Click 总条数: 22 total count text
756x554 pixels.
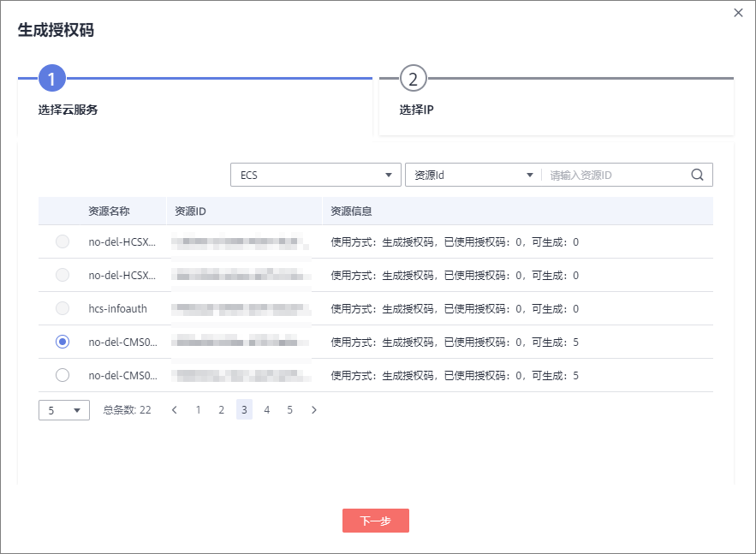point(128,410)
